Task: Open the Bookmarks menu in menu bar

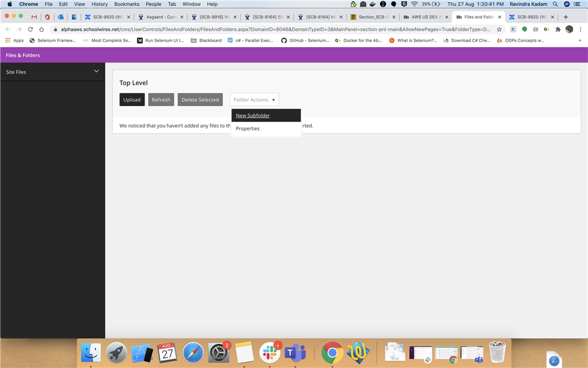Action: (x=127, y=4)
